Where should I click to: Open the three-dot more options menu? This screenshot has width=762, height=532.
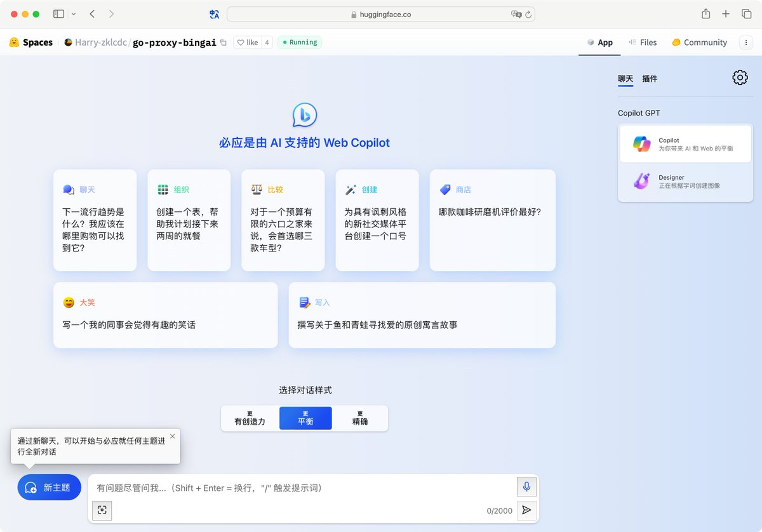click(745, 43)
